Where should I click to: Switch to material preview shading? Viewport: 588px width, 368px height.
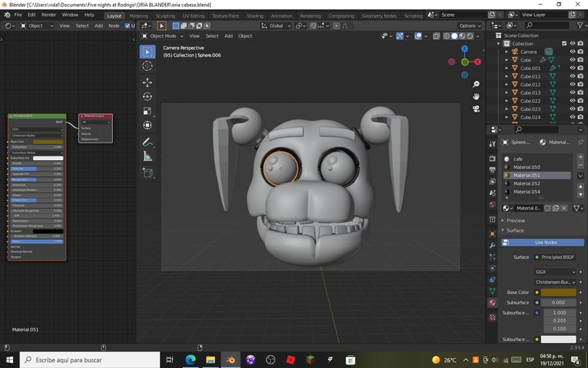tap(462, 36)
